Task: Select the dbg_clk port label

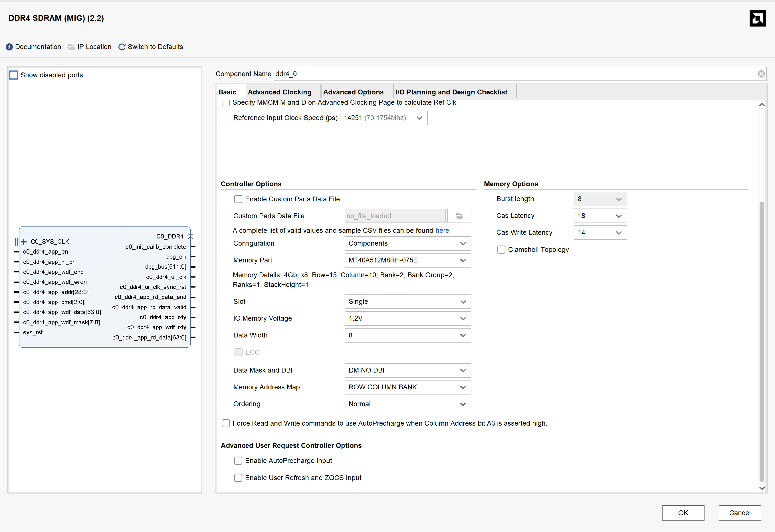Action: click(176, 257)
